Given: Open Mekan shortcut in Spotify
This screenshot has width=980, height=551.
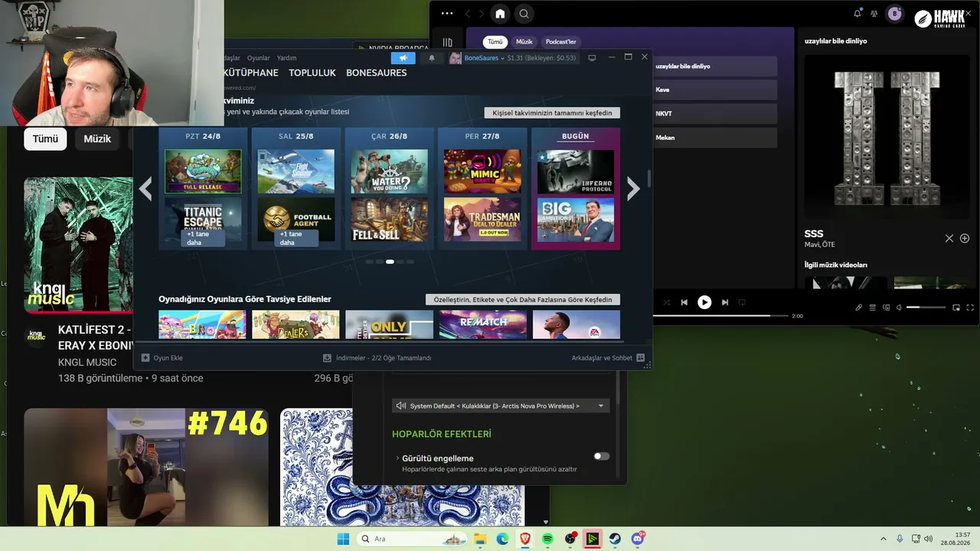Looking at the screenshot, I should [x=714, y=137].
